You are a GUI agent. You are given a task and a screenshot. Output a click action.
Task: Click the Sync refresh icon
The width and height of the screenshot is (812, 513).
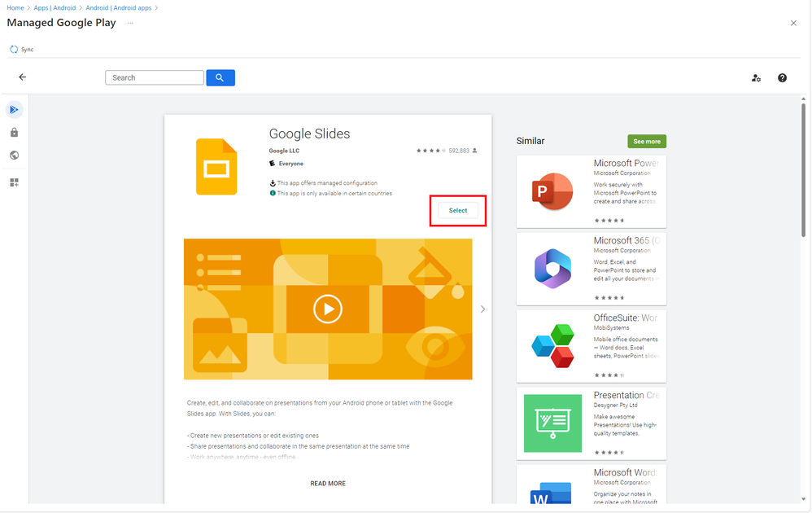pyautogui.click(x=14, y=49)
